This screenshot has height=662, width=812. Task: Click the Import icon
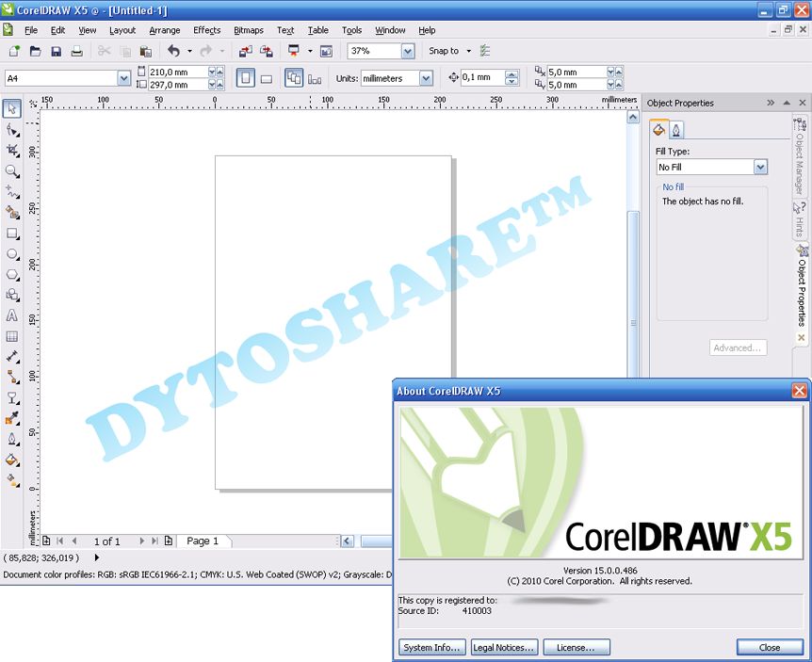(x=246, y=51)
